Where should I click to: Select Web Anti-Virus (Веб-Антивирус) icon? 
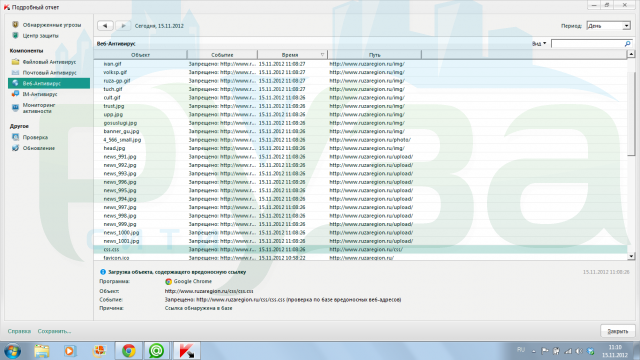click(16, 83)
